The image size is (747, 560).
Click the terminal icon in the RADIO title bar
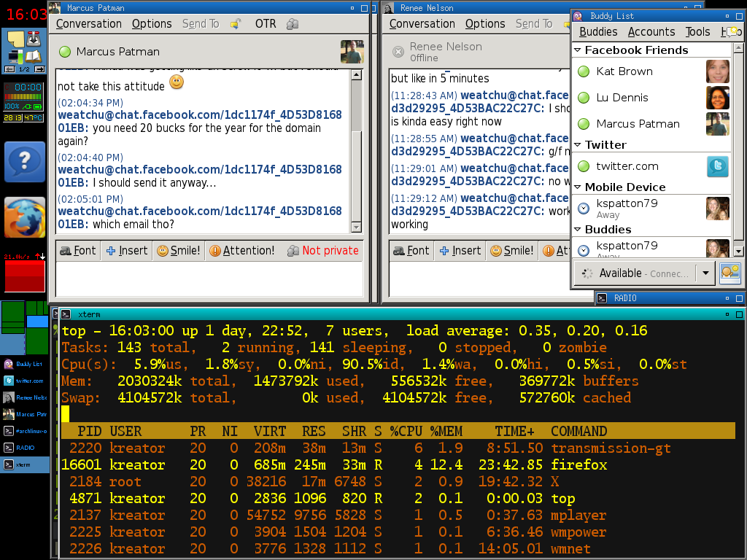[x=602, y=298]
